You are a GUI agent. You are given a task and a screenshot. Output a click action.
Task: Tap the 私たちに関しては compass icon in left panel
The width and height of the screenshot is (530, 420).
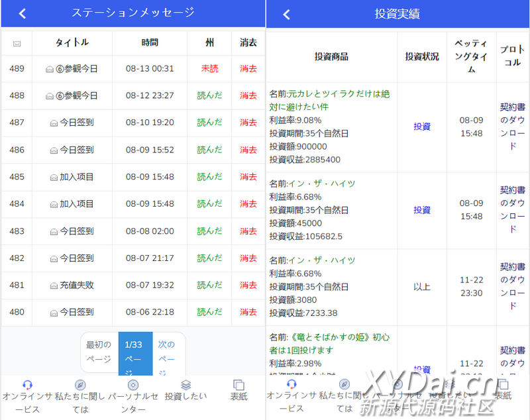(79, 385)
